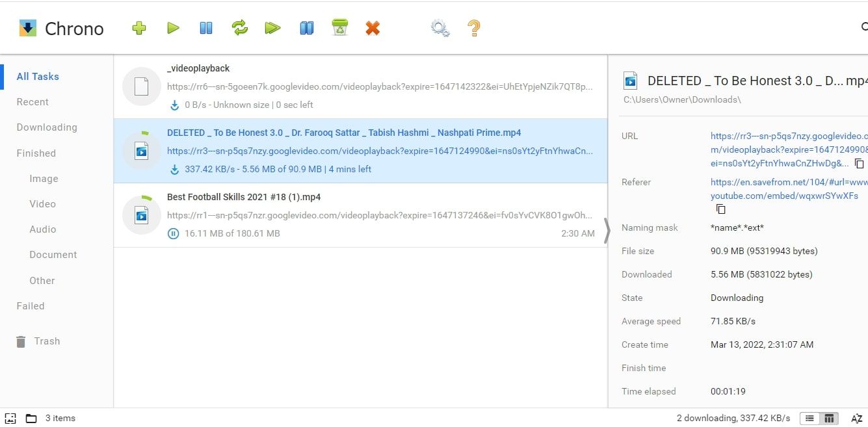
Task: Click the green recycle bin Clean Up icon
Action: (339, 27)
